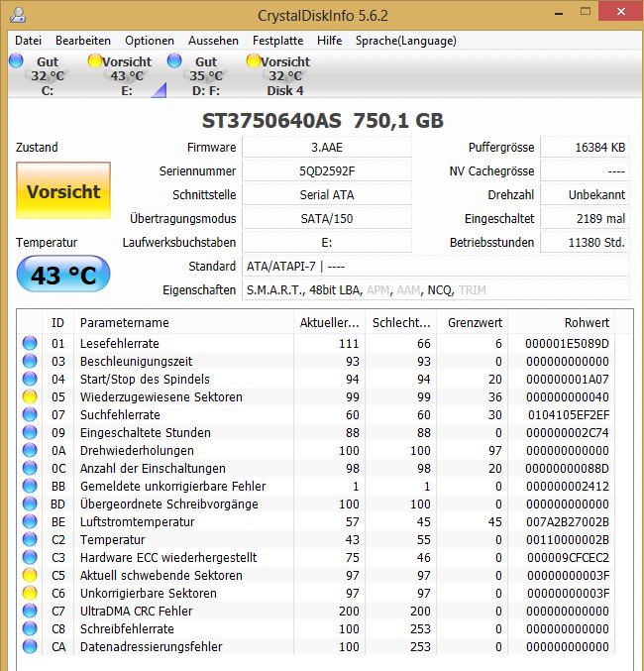Select UltraDMA CRC Fehler parameter name
The image size is (644, 671).
pos(136,611)
